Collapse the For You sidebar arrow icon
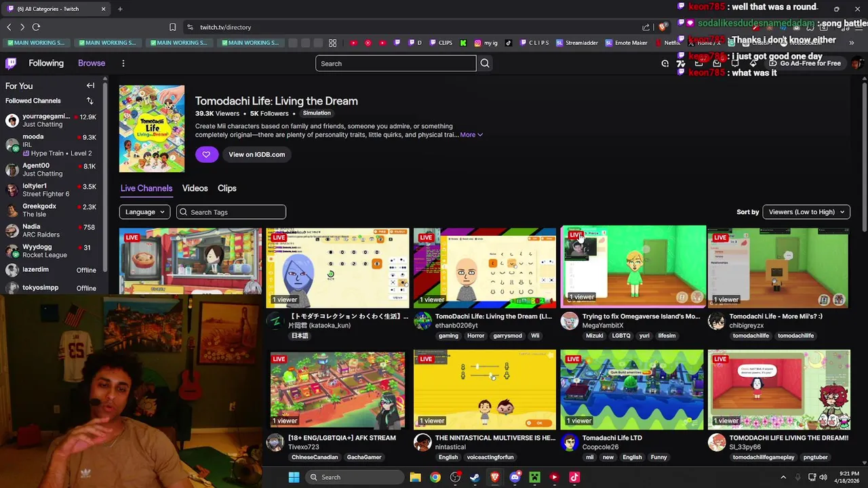The width and height of the screenshot is (868, 488). (90, 86)
